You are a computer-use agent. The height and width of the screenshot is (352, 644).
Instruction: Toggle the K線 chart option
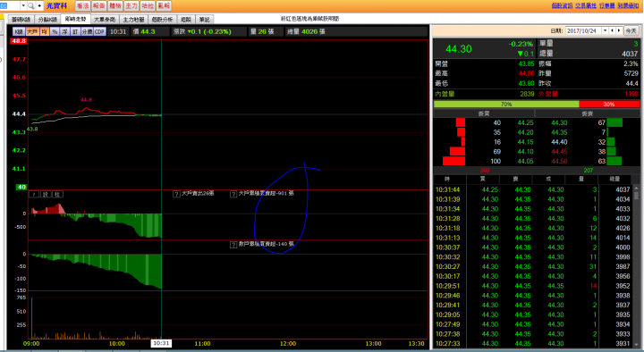pyautogui.click(x=19, y=31)
